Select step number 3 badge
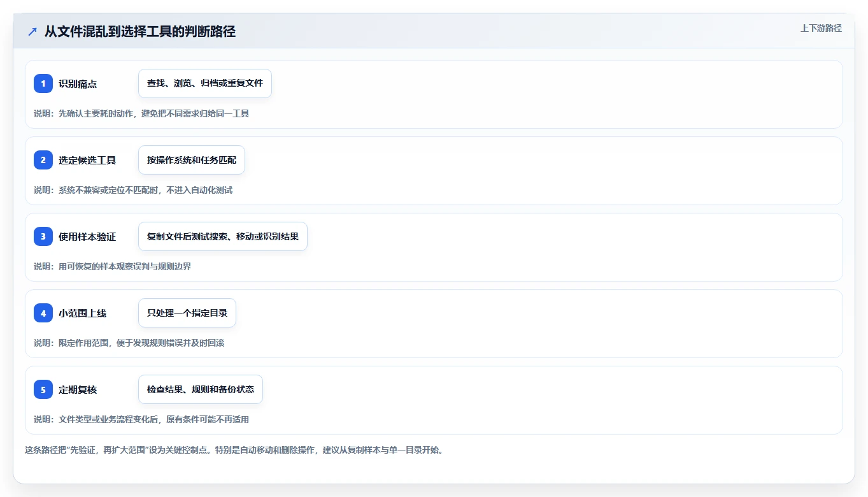This screenshot has width=868, height=497. pyautogui.click(x=43, y=236)
